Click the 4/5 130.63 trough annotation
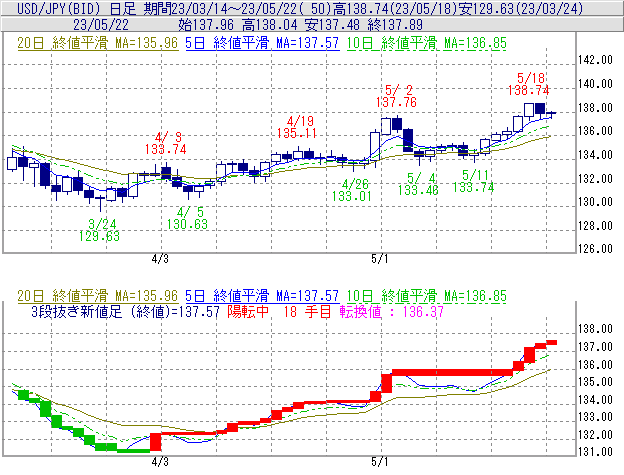Image resolution: width=624 pixels, height=475 pixels. pyautogui.click(x=187, y=218)
